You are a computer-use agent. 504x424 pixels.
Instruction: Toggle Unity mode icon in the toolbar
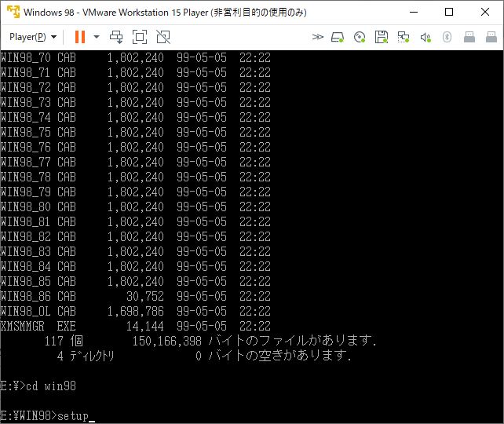(163, 37)
